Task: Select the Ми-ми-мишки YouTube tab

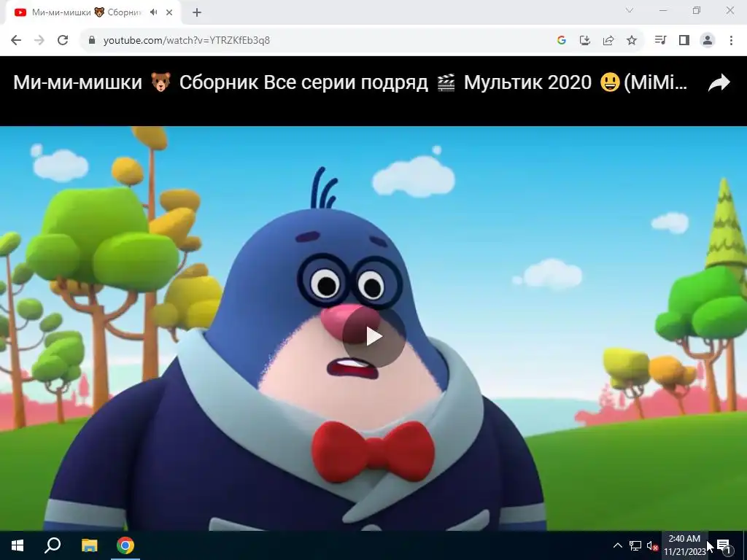Action: click(94, 12)
